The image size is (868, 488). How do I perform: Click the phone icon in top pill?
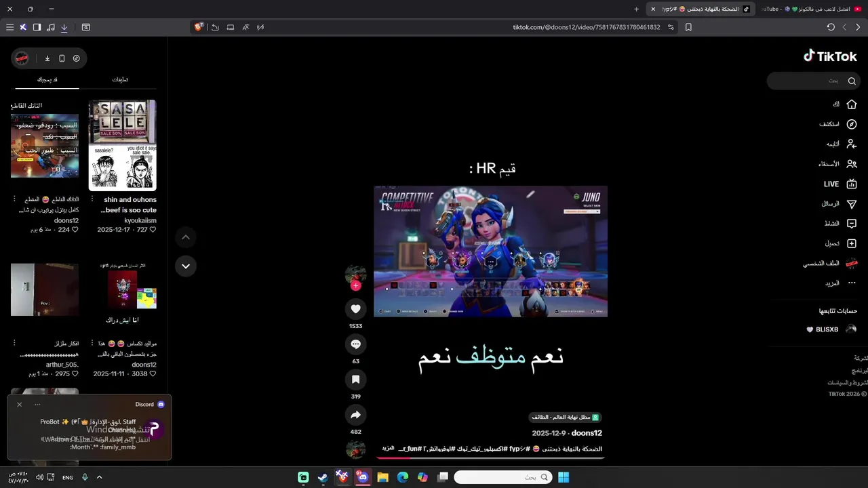[62, 58]
